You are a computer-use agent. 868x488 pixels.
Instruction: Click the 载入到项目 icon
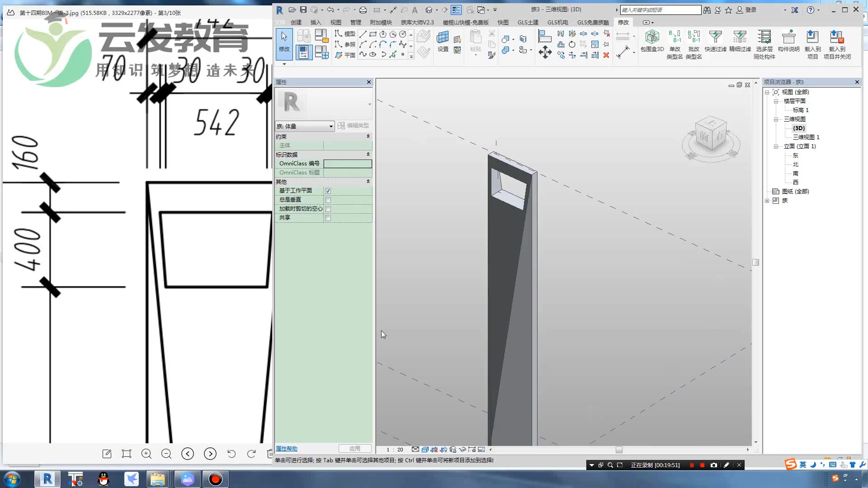[812, 37]
